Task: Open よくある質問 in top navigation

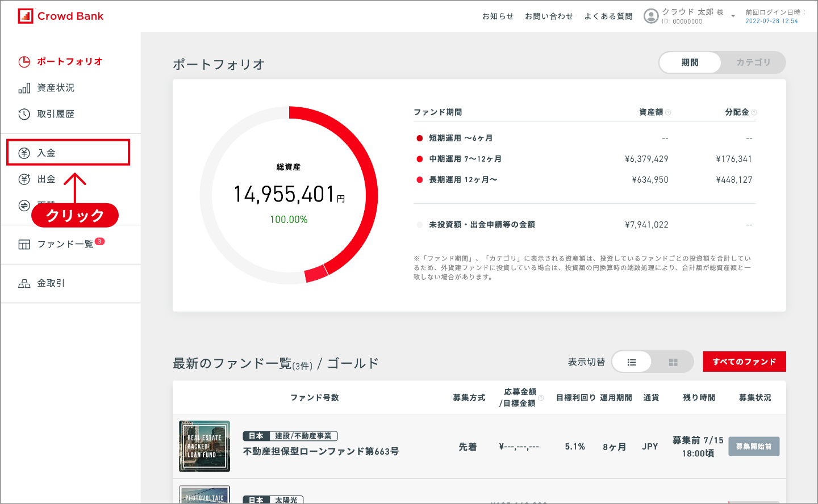Action: [x=608, y=16]
